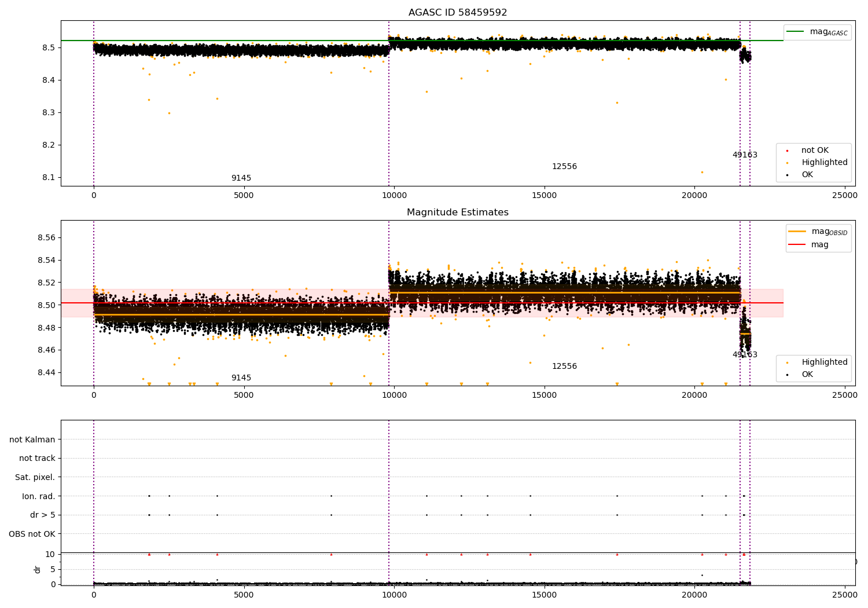Viewport: 868px width, 608px height.
Task: Click the 12556 obsid label in top plot
Action: pos(564,167)
